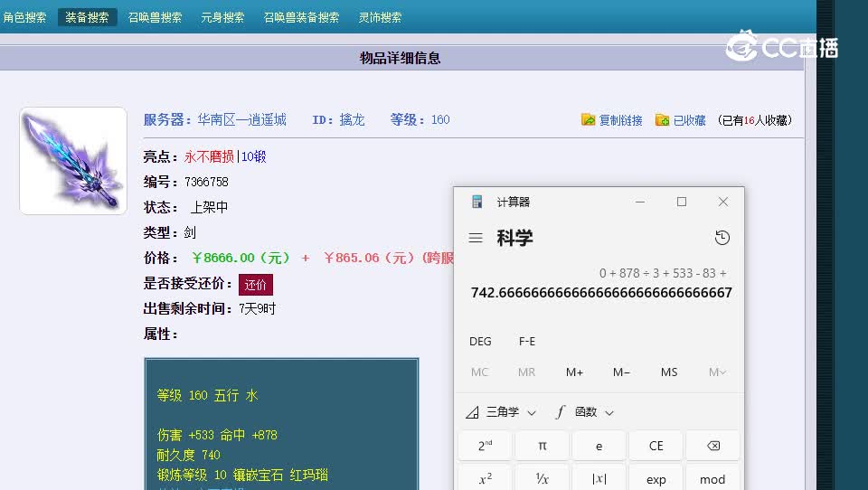
Task: Maximize the 计算器 window
Action: [x=682, y=202]
